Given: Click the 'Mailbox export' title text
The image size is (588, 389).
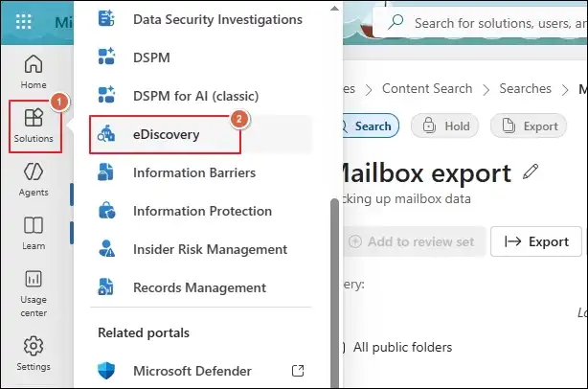Looking at the screenshot, I should [427, 173].
